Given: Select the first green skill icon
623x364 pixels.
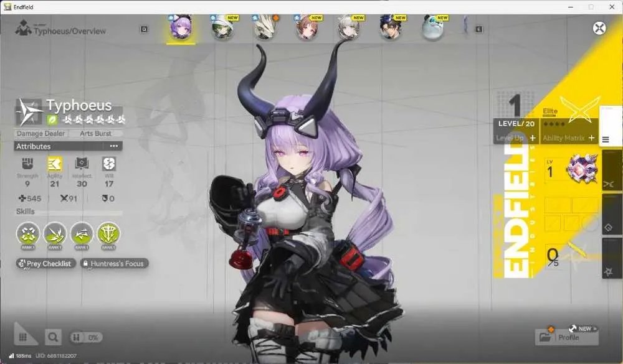Looking at the screenshot, I should click(28, 233).
